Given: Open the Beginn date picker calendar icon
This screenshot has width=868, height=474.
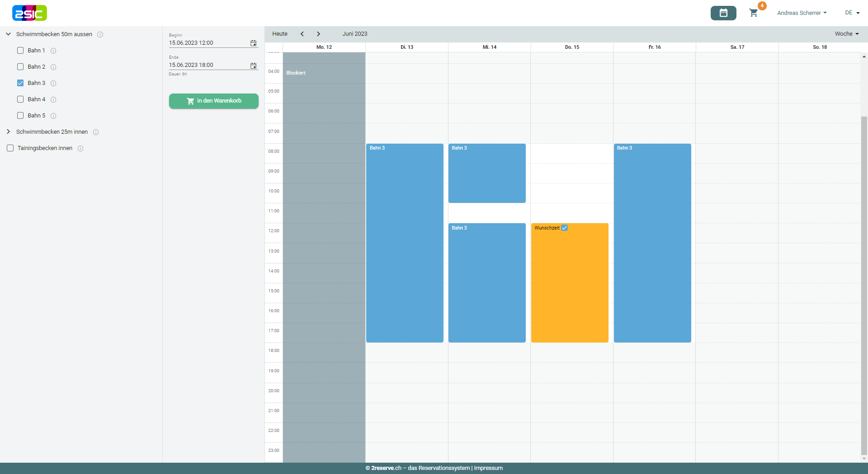Looking at the screenshot, I should tap(253, 43).
